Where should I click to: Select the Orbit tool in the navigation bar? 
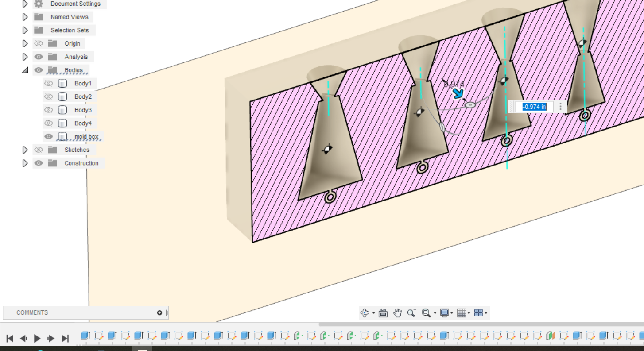click(x=364, y=312)
